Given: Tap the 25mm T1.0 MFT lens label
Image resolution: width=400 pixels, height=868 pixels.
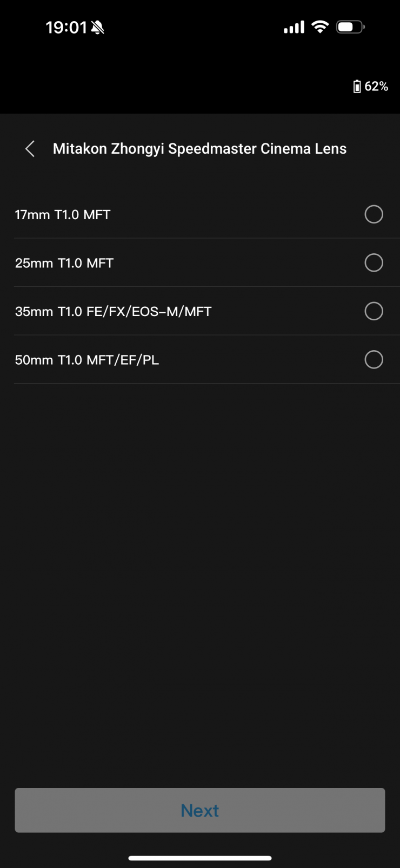Looking at the screenshot, I should [x=64, y=263].
